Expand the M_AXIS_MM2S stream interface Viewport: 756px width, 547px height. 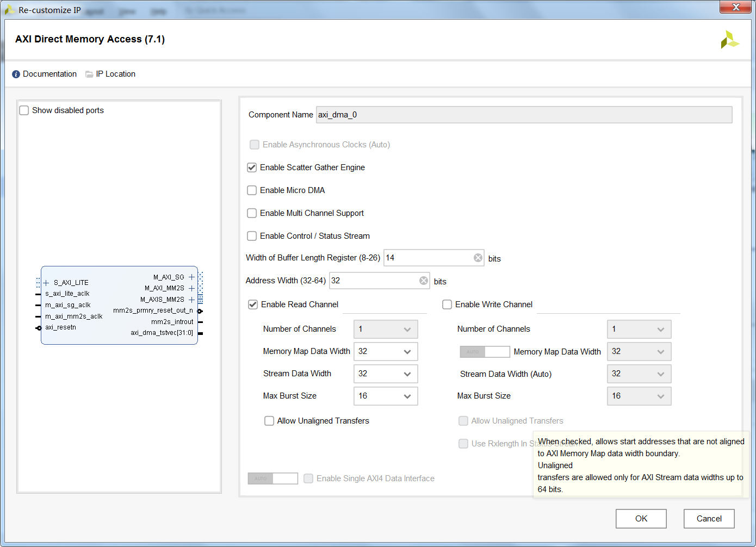pyautogui.click(x=191, y=299)
